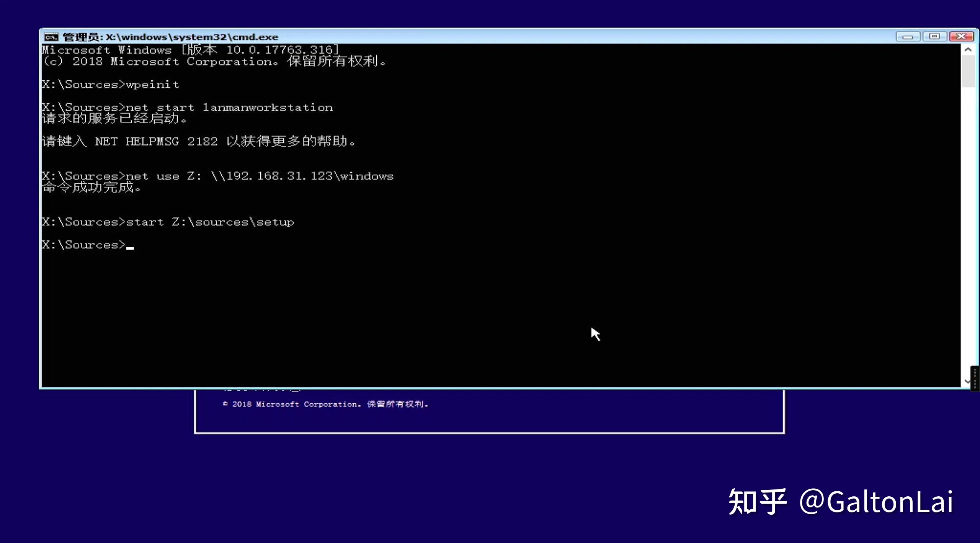Screen dimensions: 980x543
Task: Click the '(c) 2018 Microsoft Corporation' console line
Action: click(214, 61)
